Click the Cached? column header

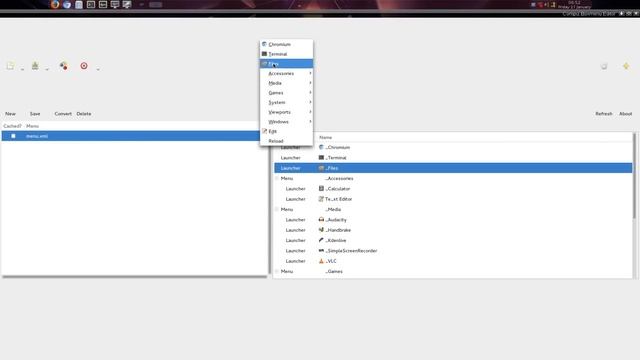(12, 126)
